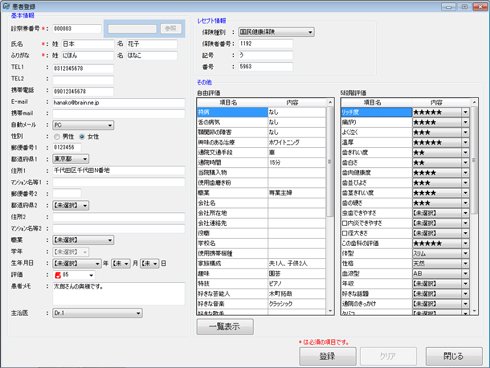This screenshot has width=490, height=368.
Task: Open the 都道府県1 dropdown showing 東京都
Action: [71, 159]
